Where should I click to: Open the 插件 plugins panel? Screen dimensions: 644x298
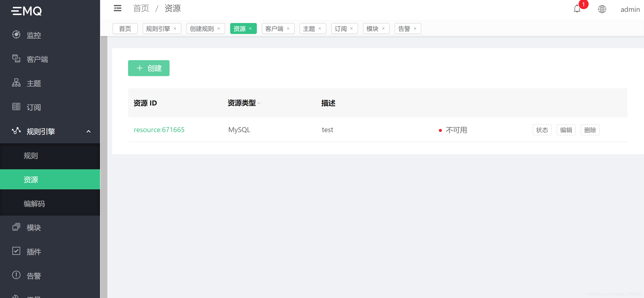pos(33,252)
